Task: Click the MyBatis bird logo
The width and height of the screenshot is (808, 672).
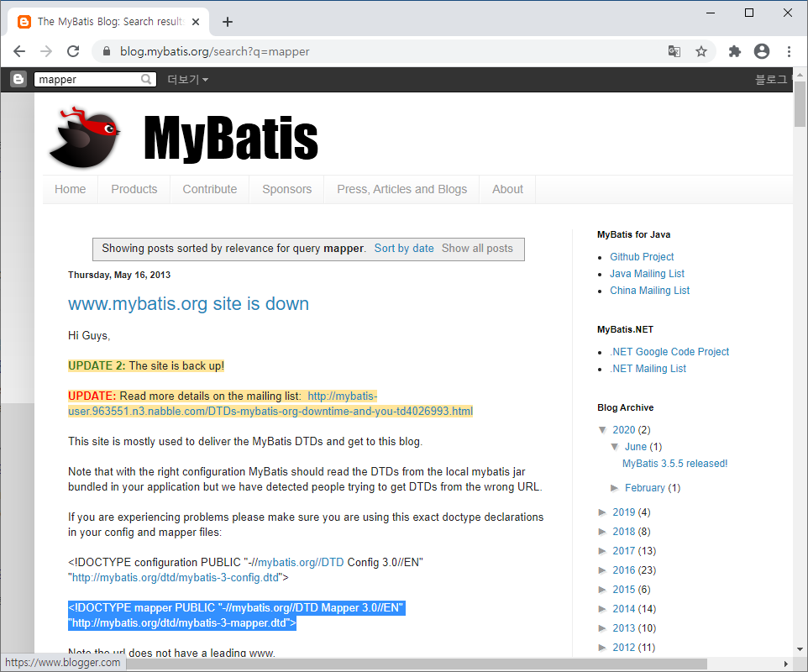Action: 85,138
